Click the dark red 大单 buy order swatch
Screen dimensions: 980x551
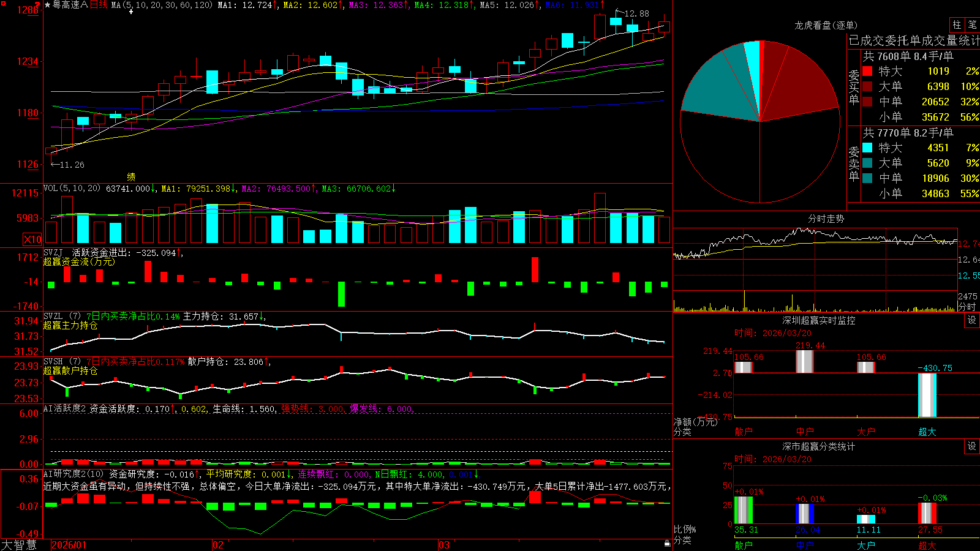click(x=867, y=86)
